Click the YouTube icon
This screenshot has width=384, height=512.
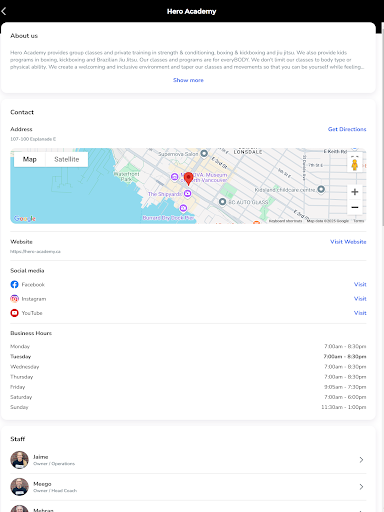point(14,313)
